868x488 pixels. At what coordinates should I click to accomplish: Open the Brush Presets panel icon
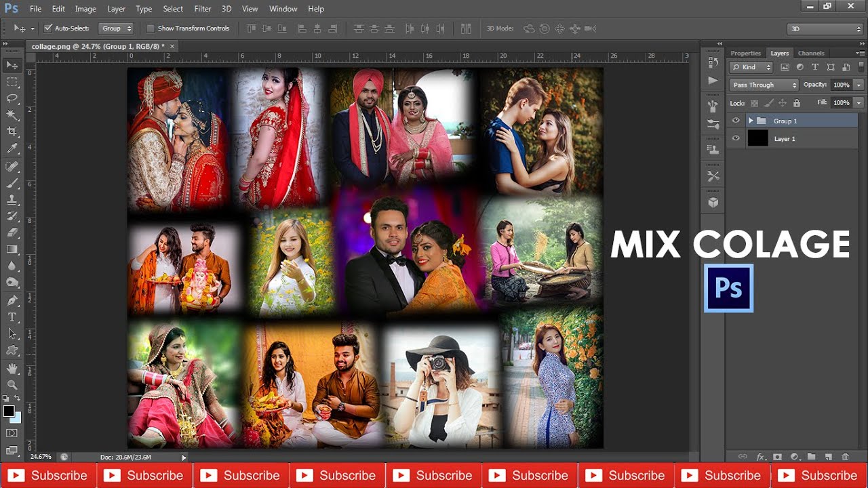pyautogui.click(x=713, y=125)
